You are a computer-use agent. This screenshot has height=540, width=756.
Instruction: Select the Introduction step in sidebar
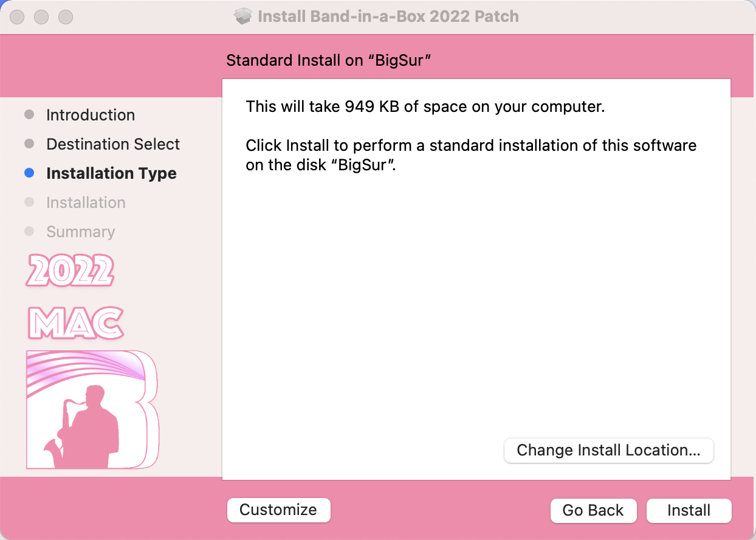point(91,115)
